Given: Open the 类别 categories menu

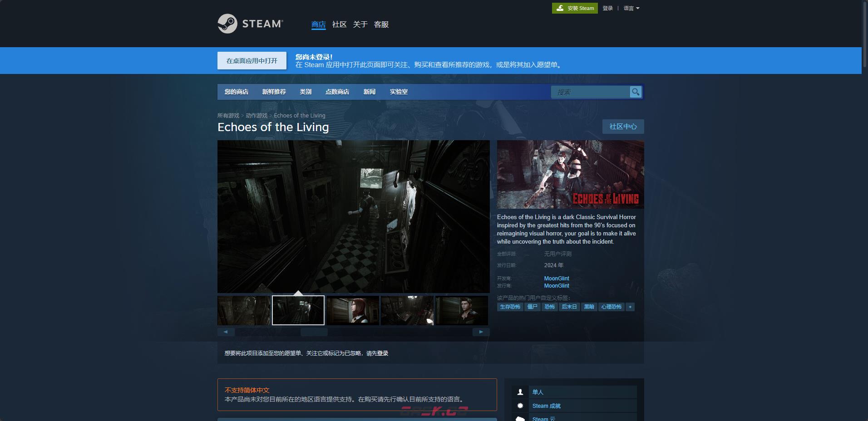Looking at the screenshot, I should pos(306,92).
